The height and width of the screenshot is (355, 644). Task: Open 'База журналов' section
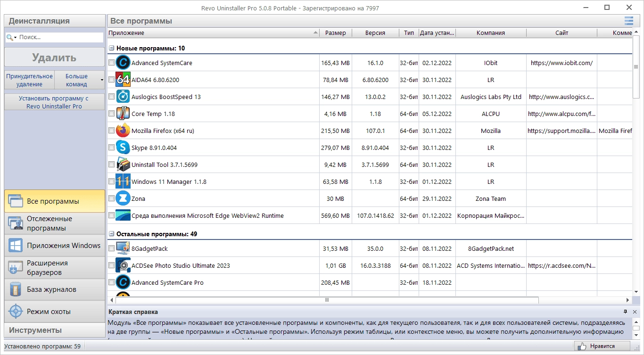55,289
